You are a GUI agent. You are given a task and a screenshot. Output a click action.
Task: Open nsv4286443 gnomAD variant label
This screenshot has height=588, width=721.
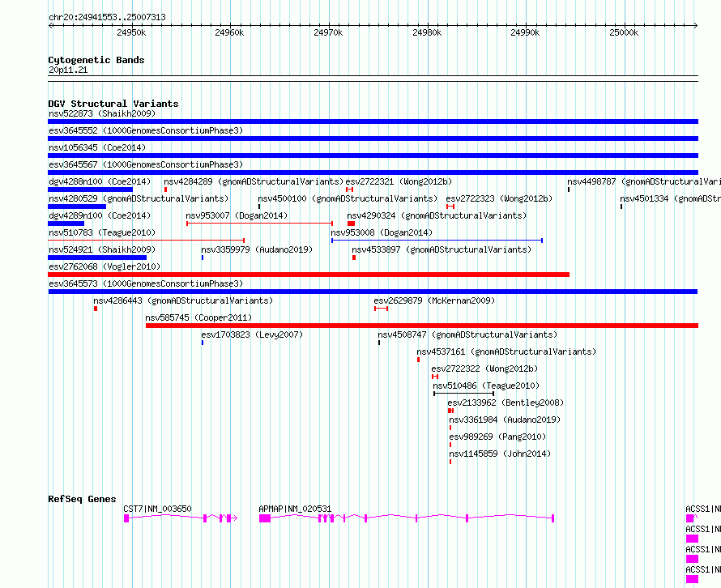183,300
